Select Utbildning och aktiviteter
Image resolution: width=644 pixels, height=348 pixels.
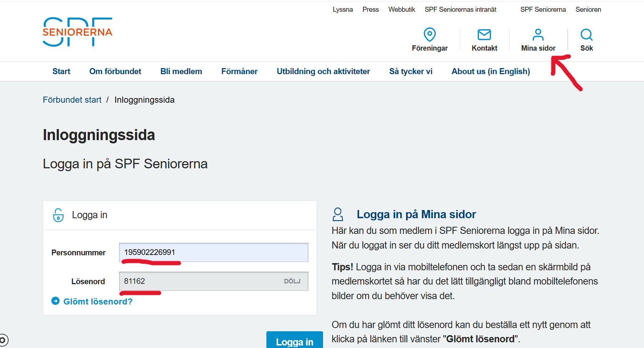[x=323, y=71]
